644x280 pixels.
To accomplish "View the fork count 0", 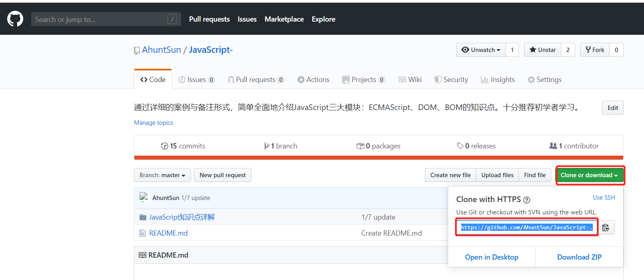I will click(616, 50).
